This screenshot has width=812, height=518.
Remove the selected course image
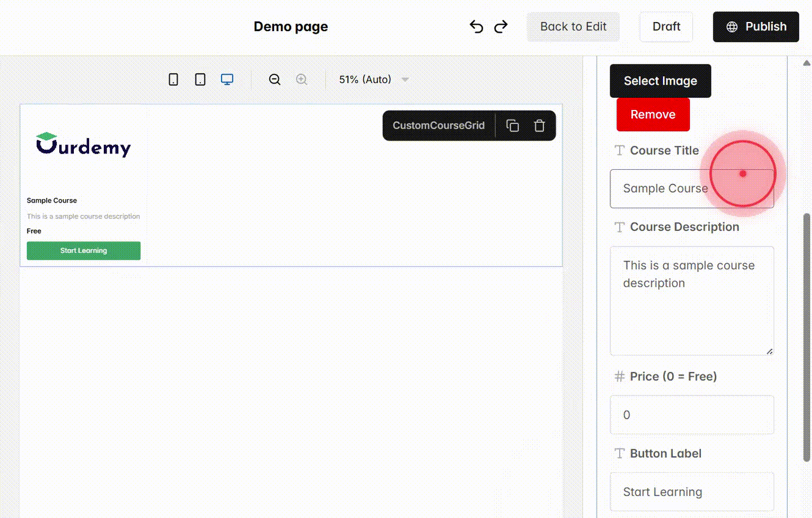click(652, 114)
